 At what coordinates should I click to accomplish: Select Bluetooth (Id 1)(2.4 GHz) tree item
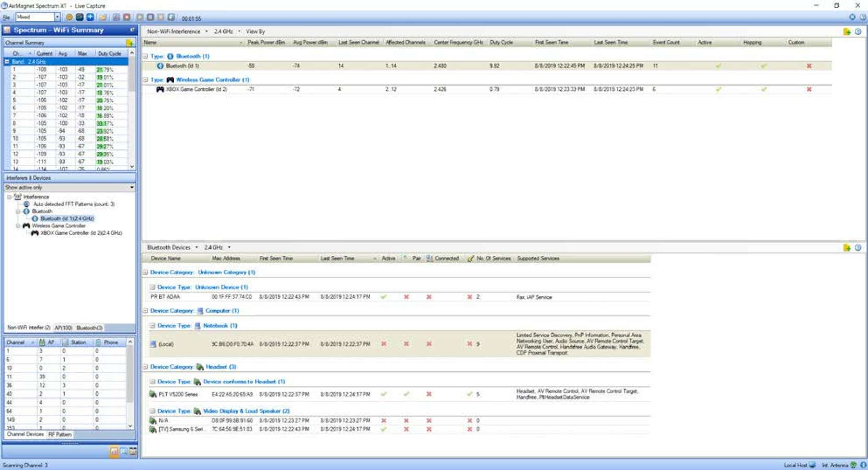click(x=67, y=219)
